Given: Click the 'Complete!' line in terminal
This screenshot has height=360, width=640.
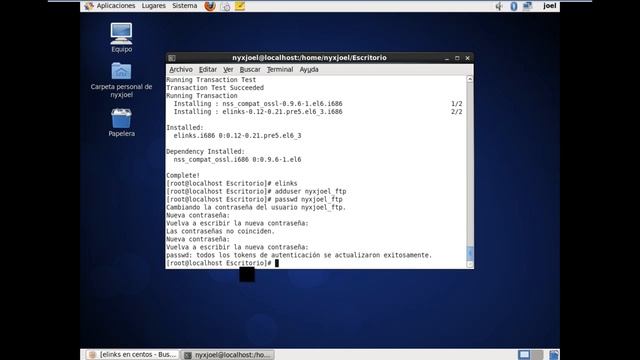Looking at the screenshot, I should click(x=183, y=176).
